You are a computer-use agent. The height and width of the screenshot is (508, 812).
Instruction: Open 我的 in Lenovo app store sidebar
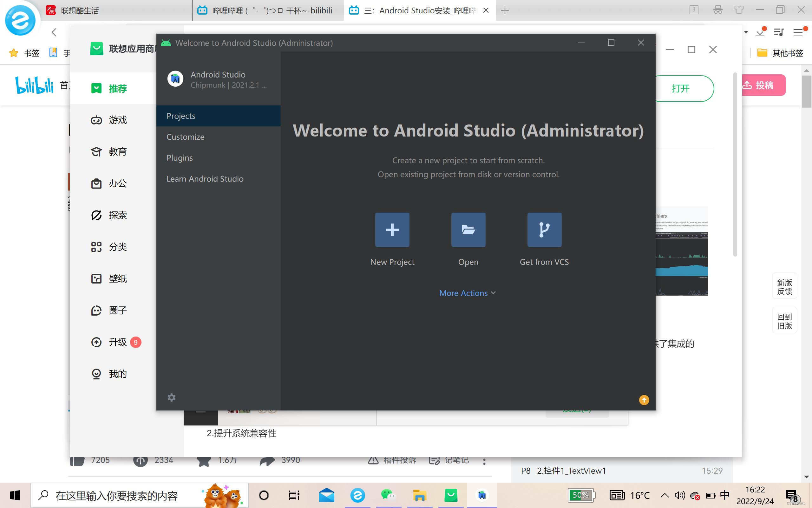(113, 374)
